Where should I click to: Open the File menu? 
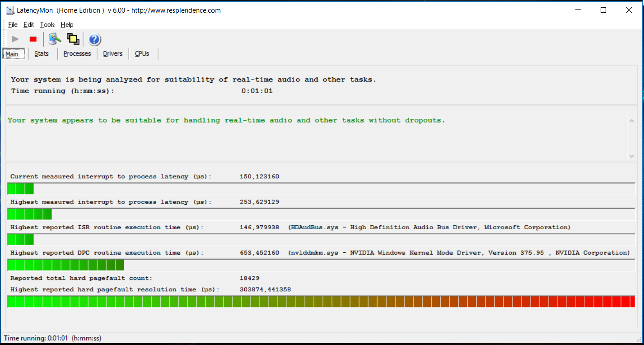click(13, 25)
